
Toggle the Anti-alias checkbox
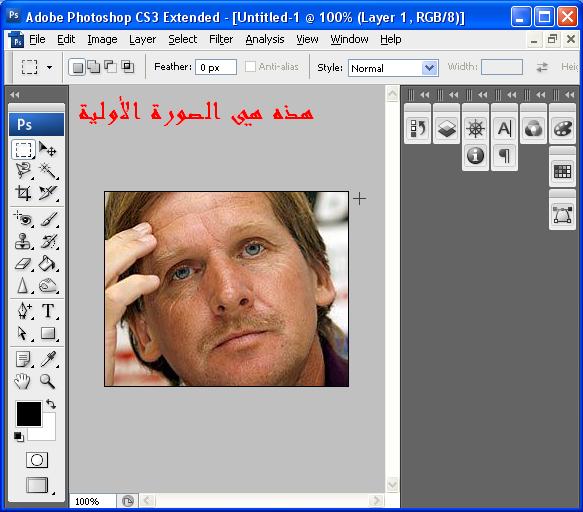coord(251,67)
